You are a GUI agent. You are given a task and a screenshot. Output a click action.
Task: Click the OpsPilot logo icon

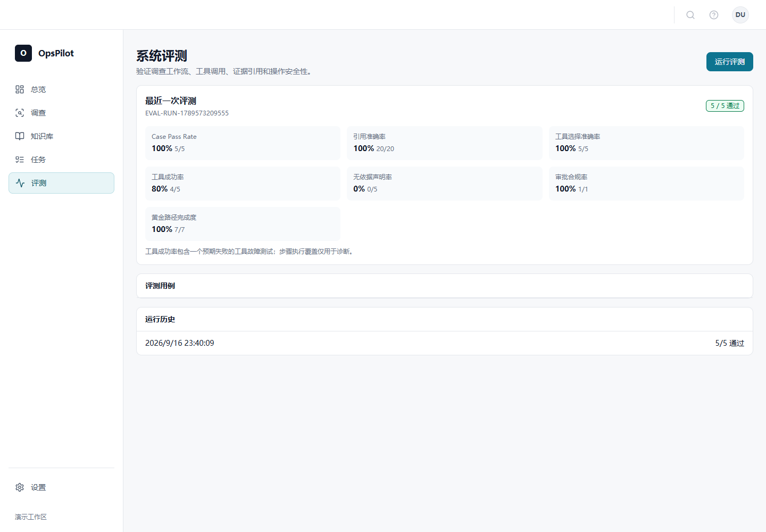click(x=23, y=53)
